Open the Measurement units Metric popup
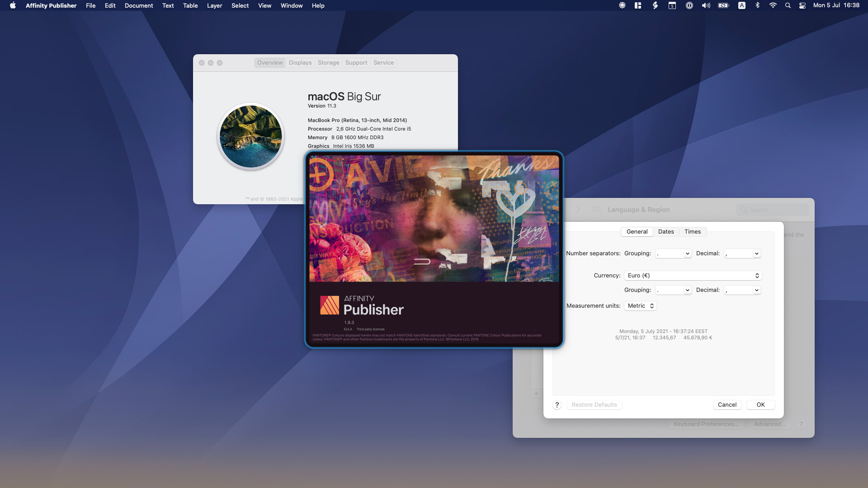 [x=640, y=306]
